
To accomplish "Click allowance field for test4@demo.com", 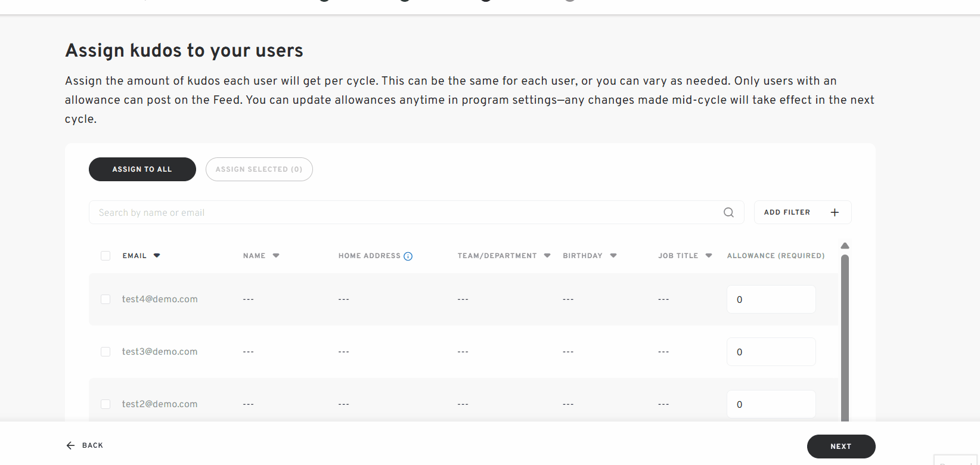I will 771,299.
